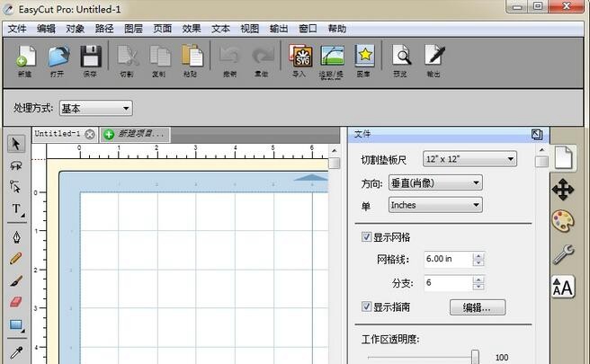Click the Cut scissors icon in toolbar
590x364 pixels.
pos(127,57)
